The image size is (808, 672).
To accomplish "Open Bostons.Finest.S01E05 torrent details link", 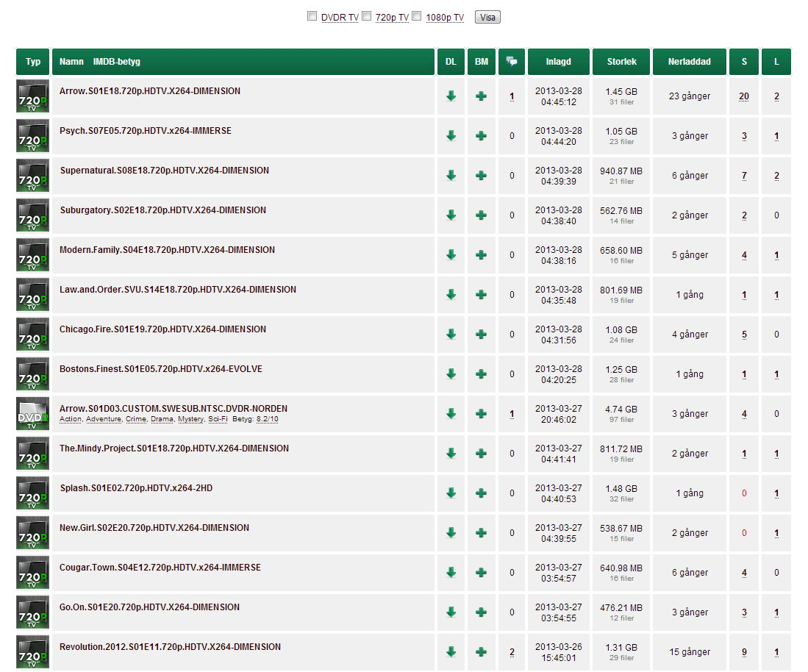I will pyautogui.click(x=161, y=369).
